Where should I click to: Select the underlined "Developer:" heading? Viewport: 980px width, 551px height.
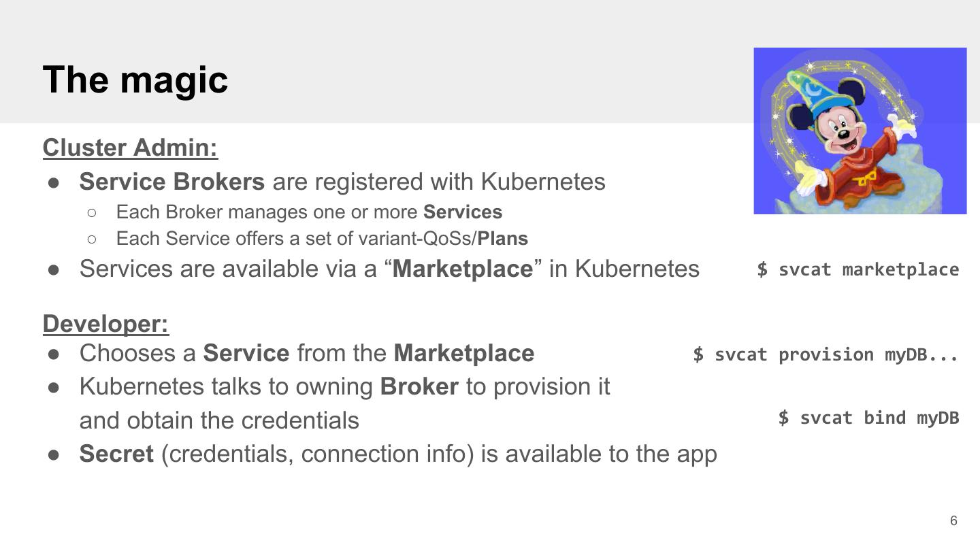click(105, 324)
